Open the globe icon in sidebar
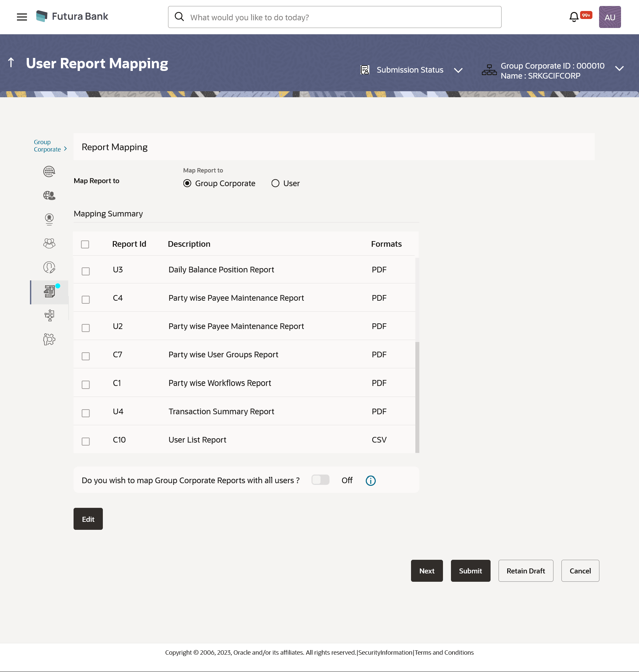This screenshot has height=672, width=639. 49,171
